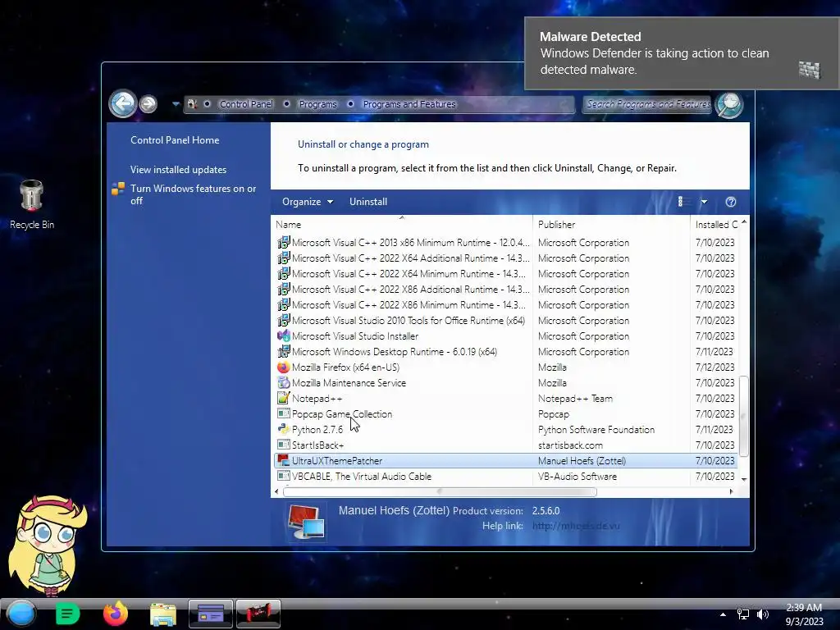Click the red-black app taskbar icon
The image size is (840, 630).
click(258, 614)
